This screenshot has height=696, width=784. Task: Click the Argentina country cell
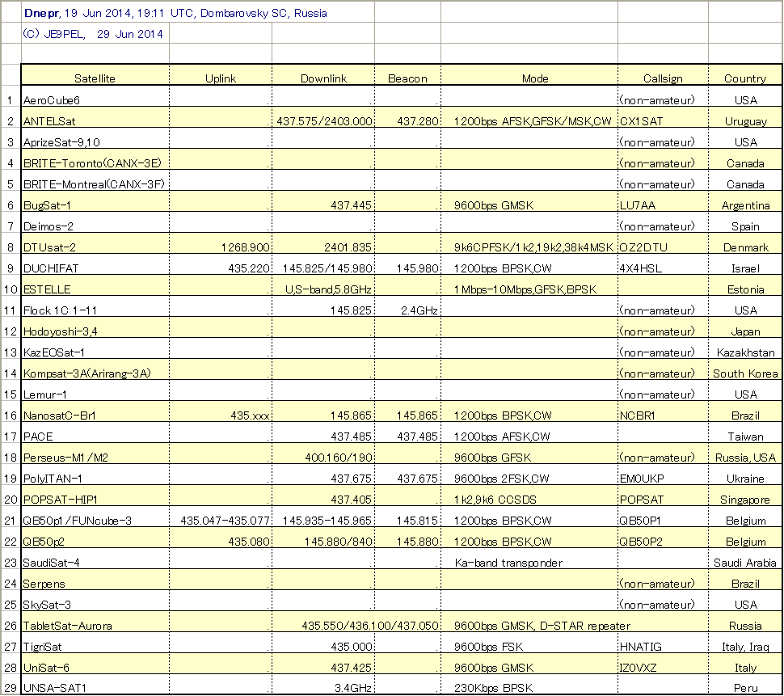745,201
